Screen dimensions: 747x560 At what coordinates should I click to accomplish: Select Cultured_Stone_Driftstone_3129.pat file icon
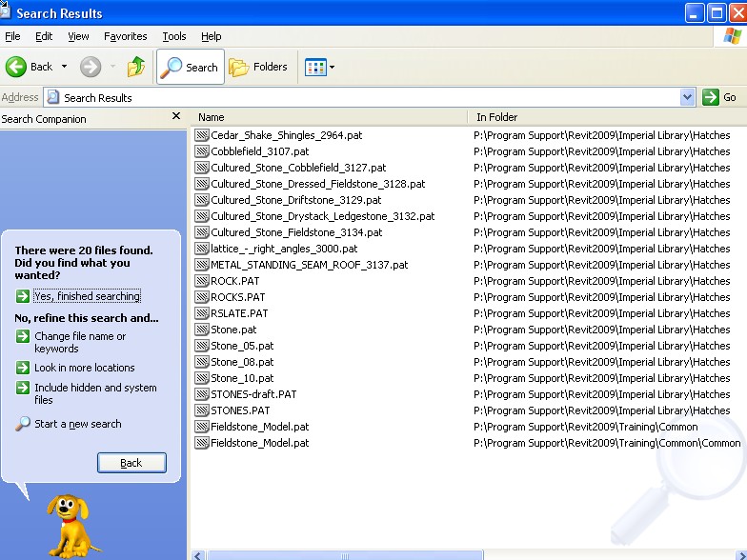tap(202, 200)
